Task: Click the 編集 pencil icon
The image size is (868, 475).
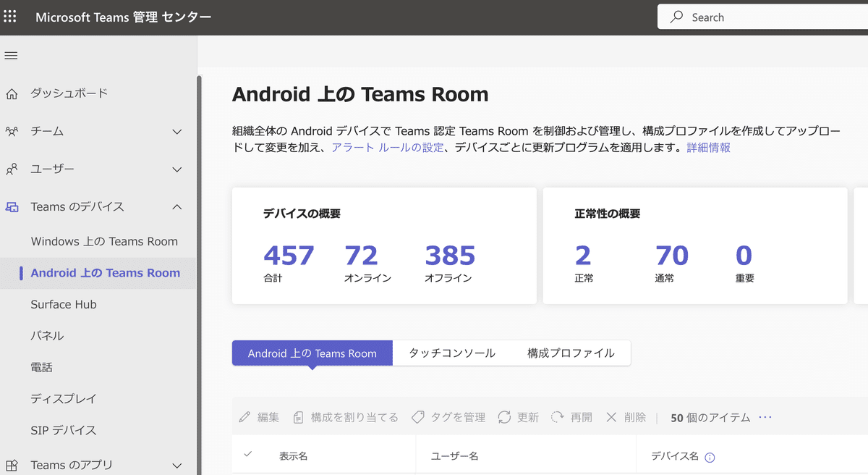Action: click(x=245, y=417)
